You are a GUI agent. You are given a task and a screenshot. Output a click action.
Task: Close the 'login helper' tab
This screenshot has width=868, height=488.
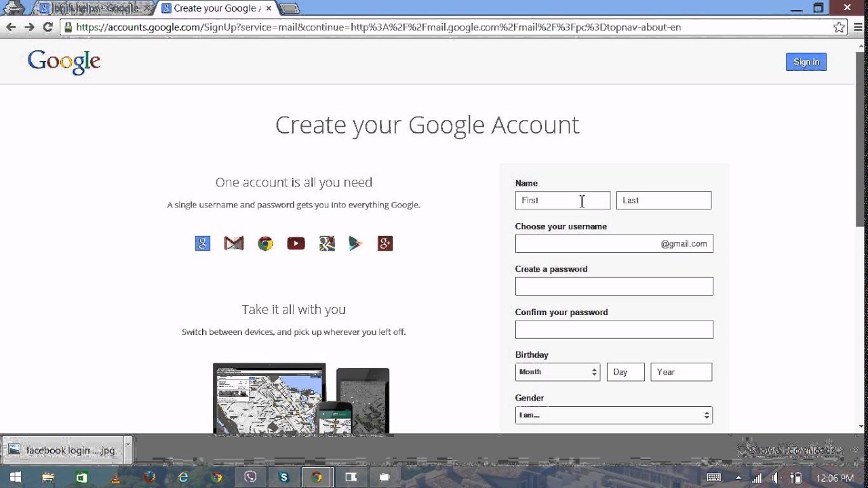point(148,9)
